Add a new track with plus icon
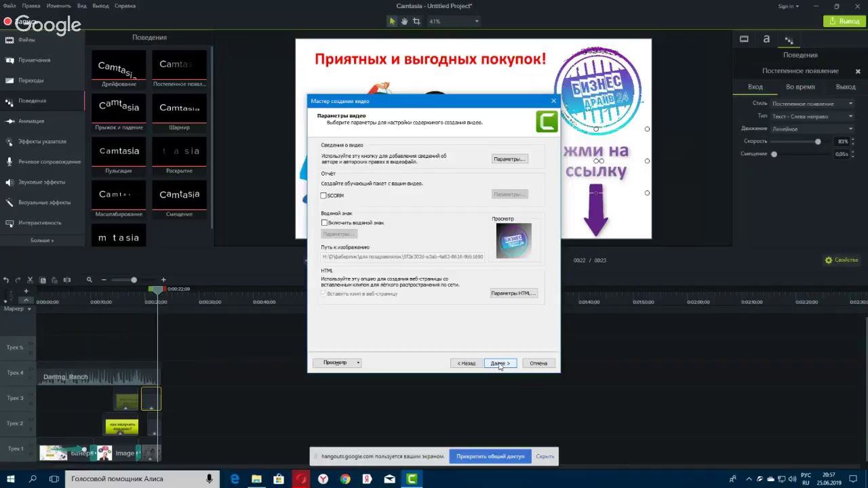This screenshot has height=488, width=868. click(x=26, y=291)
